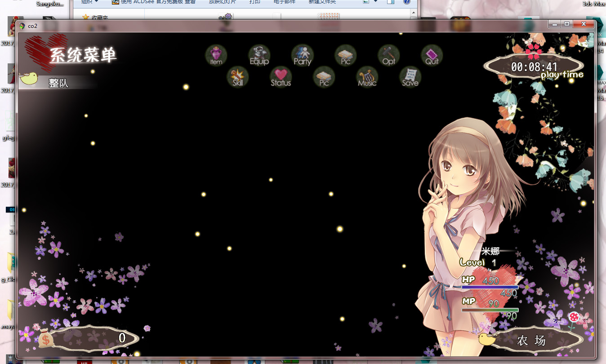Open the Equip armor icon
Screen dimensions: 606x364
[x=259, y=56]
